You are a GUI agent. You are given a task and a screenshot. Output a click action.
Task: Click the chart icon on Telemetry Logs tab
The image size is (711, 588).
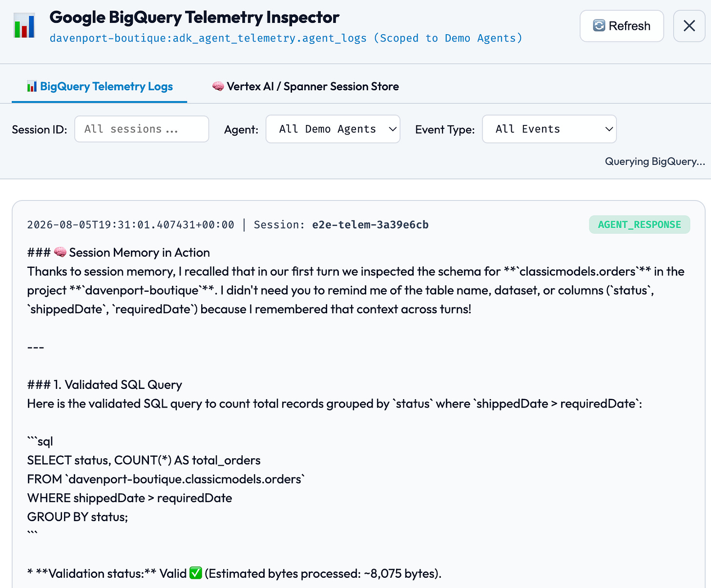tap(32, 87)
